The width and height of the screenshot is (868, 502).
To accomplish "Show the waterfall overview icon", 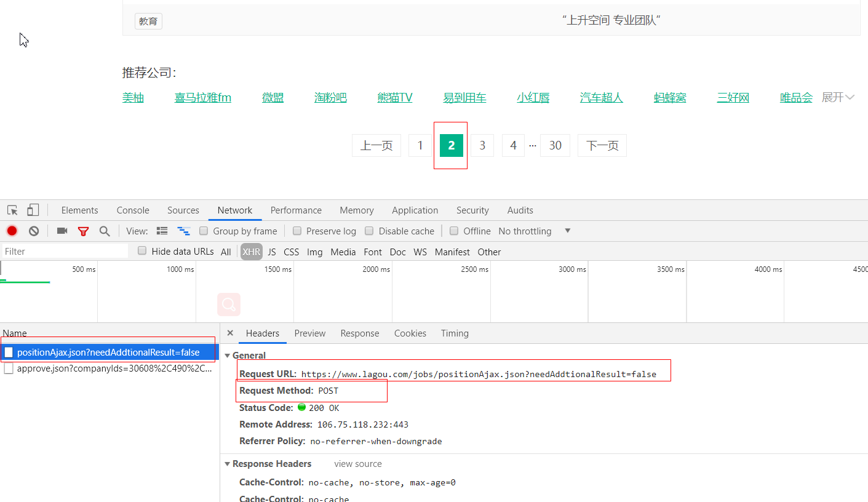I will (184, 231).
